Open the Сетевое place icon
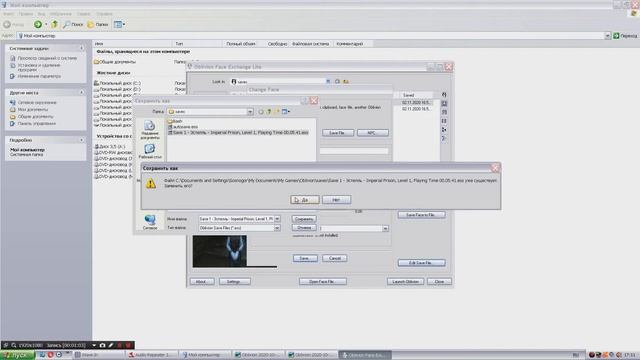 click(150, 222)
